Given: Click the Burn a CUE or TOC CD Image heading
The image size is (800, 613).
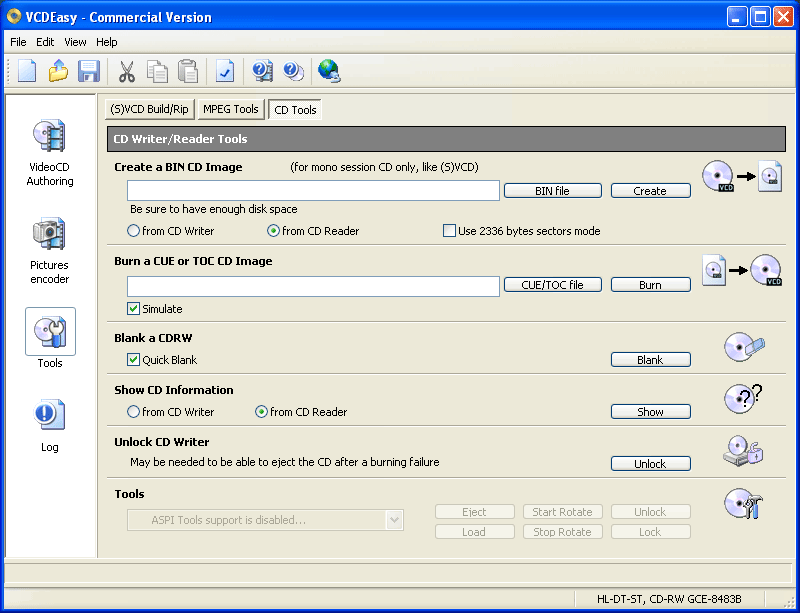Looking at the screenshot, I should [x=193, y=261].
